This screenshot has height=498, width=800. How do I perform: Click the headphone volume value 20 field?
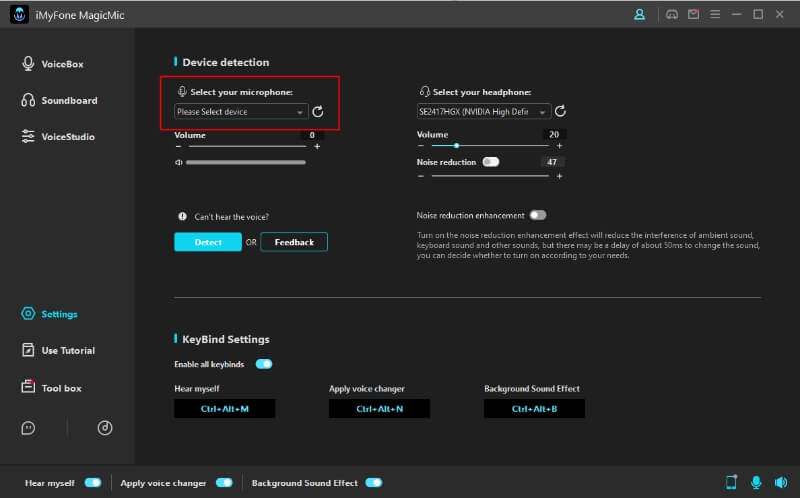(x=554, y=134)
